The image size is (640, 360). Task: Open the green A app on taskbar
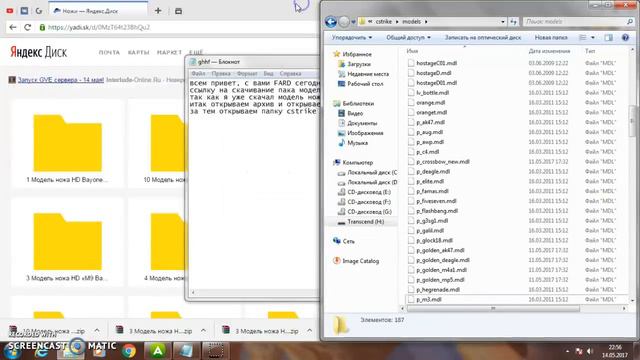(x=158, y=351)
